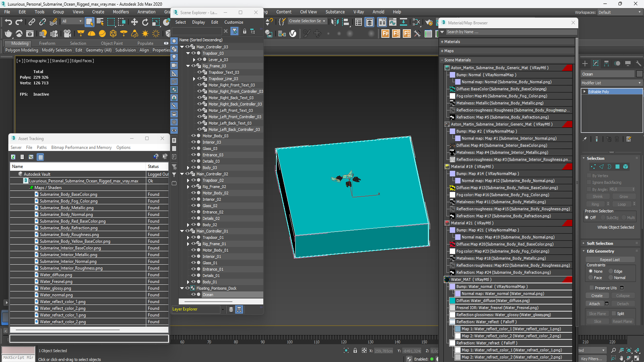This screenshot has width=644, height=362.
Task: Open the selection filter All dropdown
Action: pos(72,21)
